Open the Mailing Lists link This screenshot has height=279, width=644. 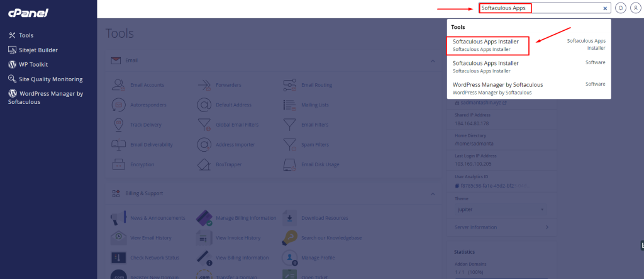315,105
